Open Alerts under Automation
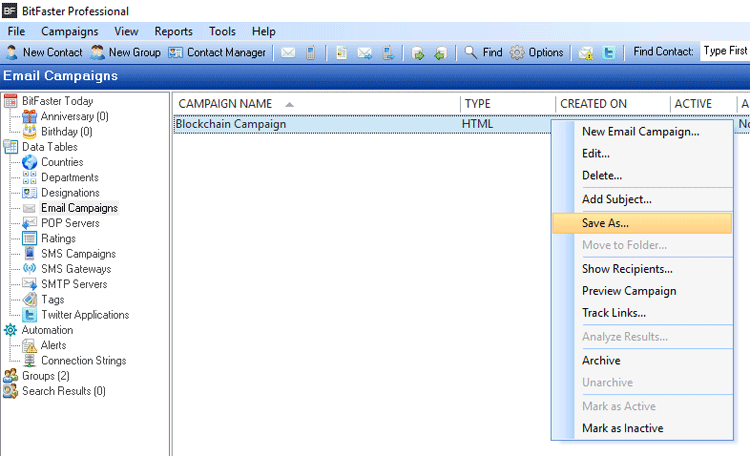 click(x=53, y=345)
